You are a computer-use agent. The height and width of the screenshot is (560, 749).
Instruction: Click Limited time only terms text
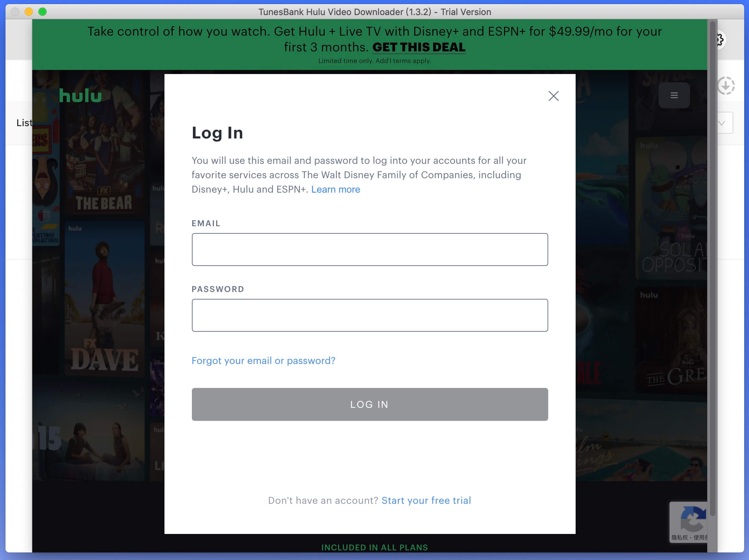pyautogui.click(x=374, y=61)
